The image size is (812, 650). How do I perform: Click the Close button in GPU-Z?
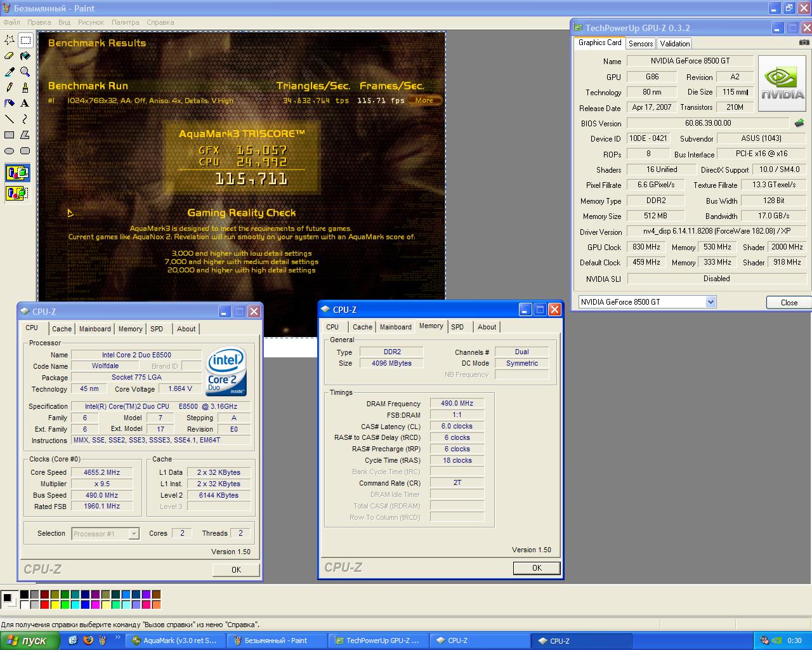[789, 302]
